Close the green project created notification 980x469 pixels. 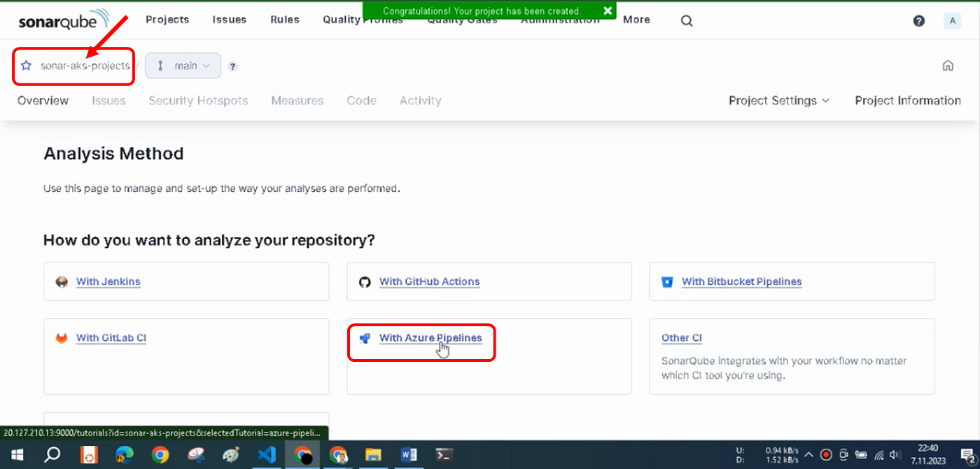pyautogui.click(x=608, y=11)
